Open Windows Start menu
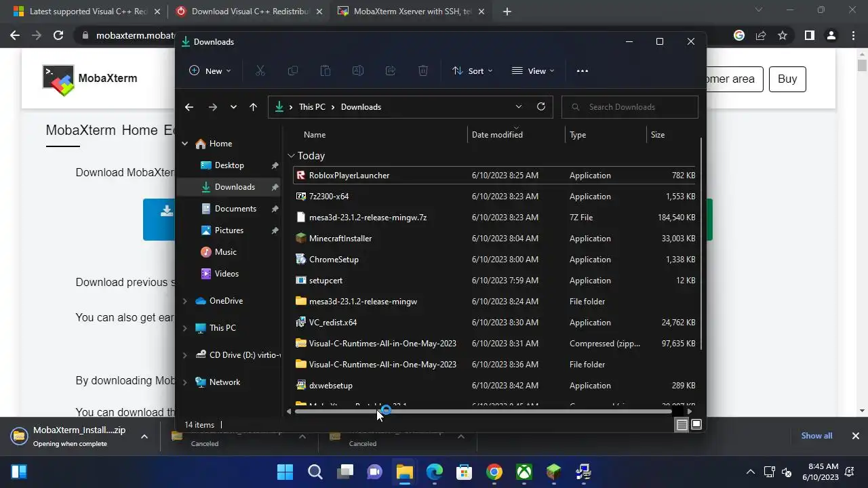The height and width of the screenshot is (488, 868). coord(285,472)
